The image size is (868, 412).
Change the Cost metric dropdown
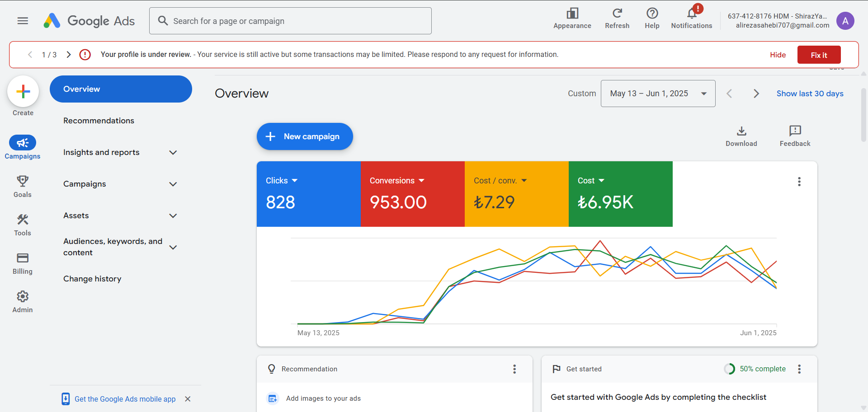click(x=591, y=181)
